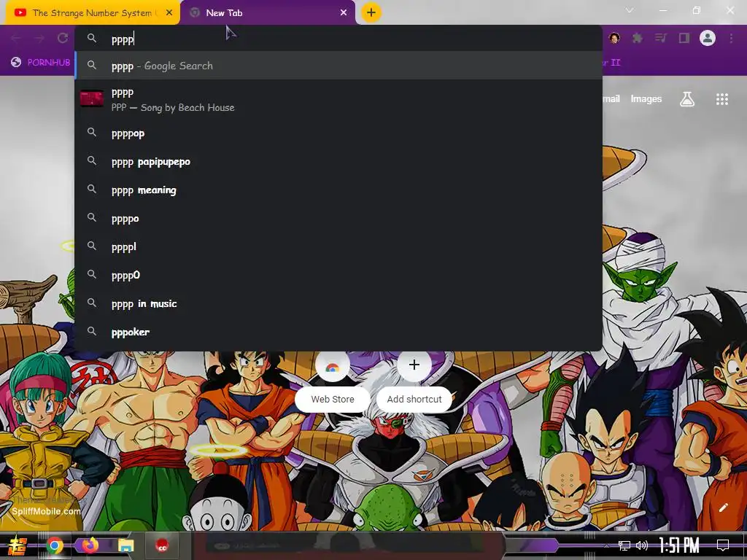Image resolution: width=747 pixels, height=560 pixels.
Task: Click the plus icon above Add shortcut
Action: pyautogui.click(x=414, y=365)
